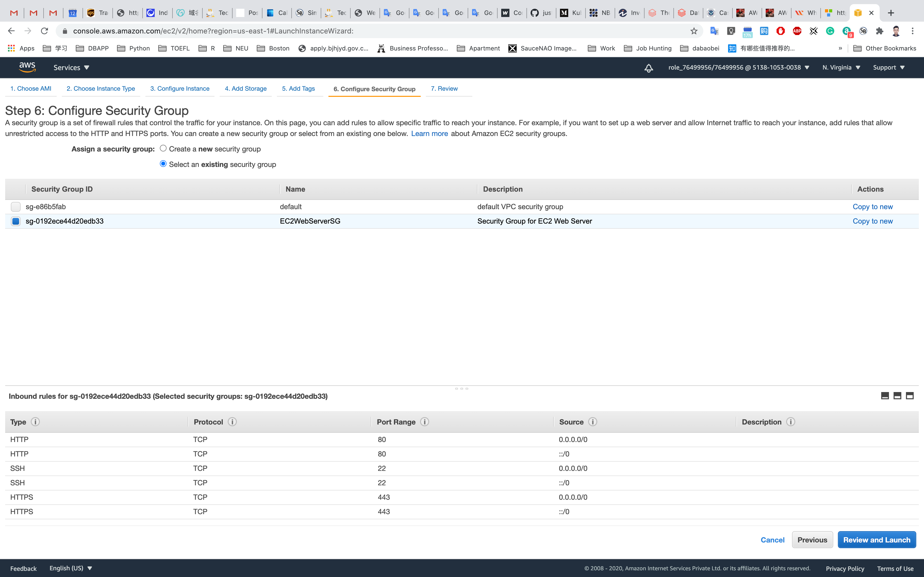Click the Port Range info icon
This screenshot has height=577, width=924.
pyautogui.click(x=425, y=422)
